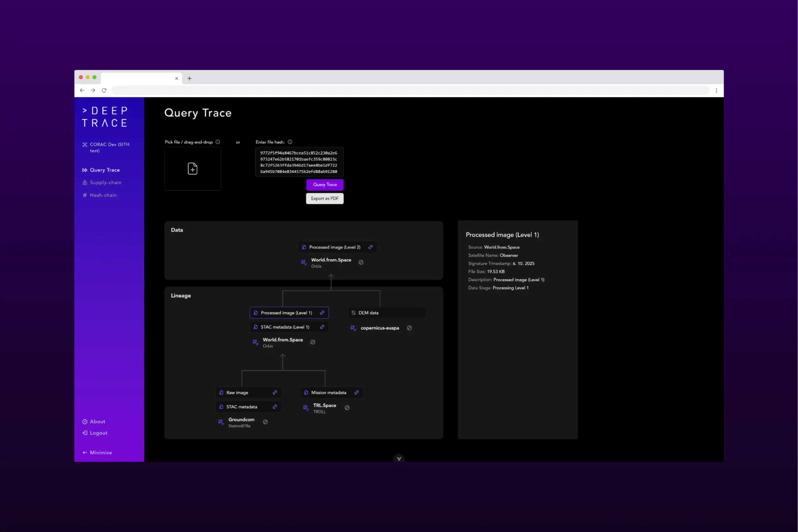
Task: Click the link icon beside 'Raw image'
Action: click(274, 393)
